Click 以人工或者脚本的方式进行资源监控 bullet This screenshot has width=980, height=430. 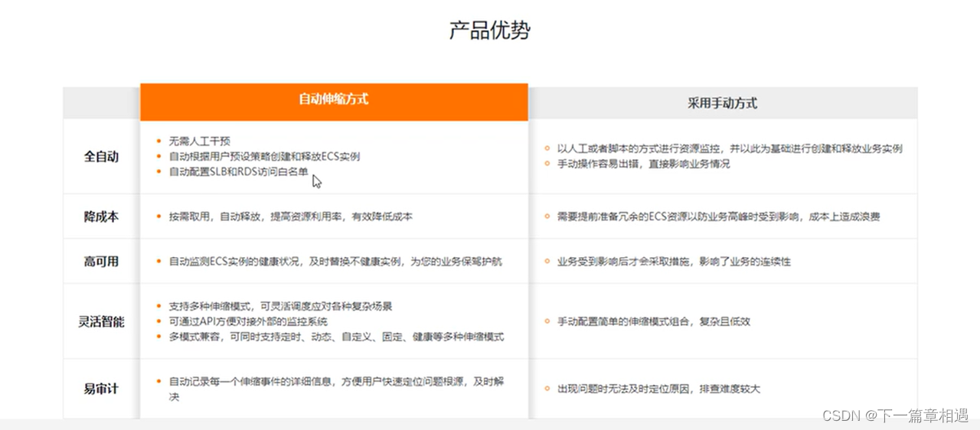730,148
